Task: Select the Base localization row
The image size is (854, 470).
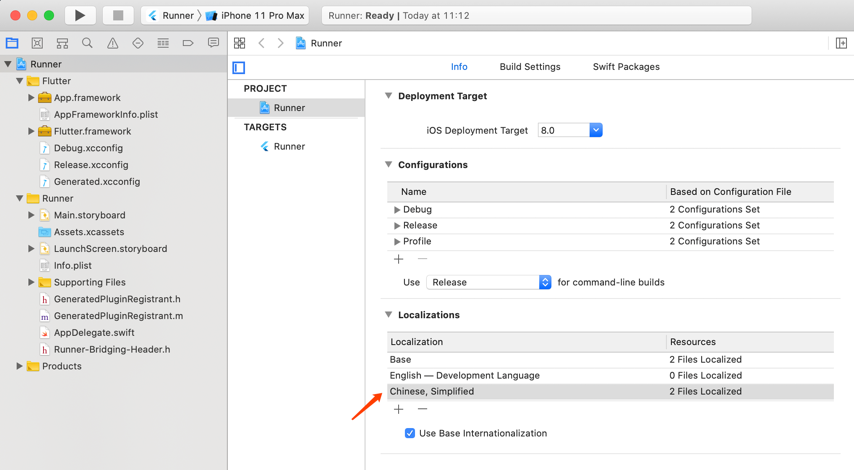Action: point(610,359)
